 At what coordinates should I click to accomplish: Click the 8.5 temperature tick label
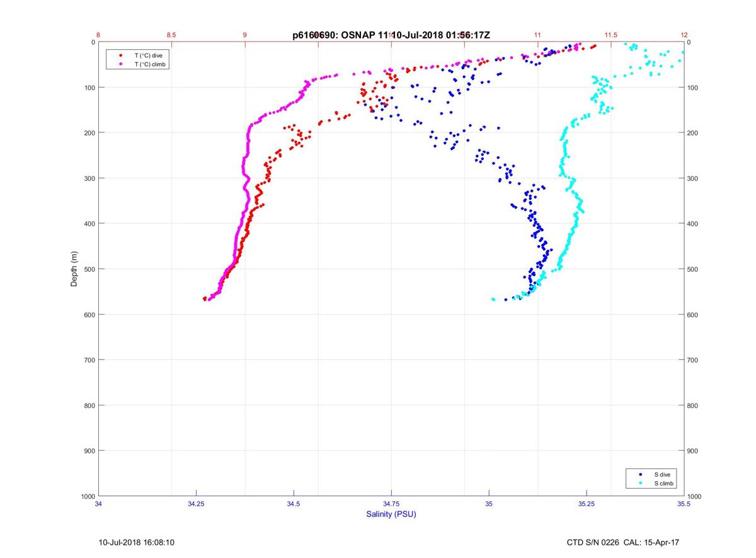172,35
